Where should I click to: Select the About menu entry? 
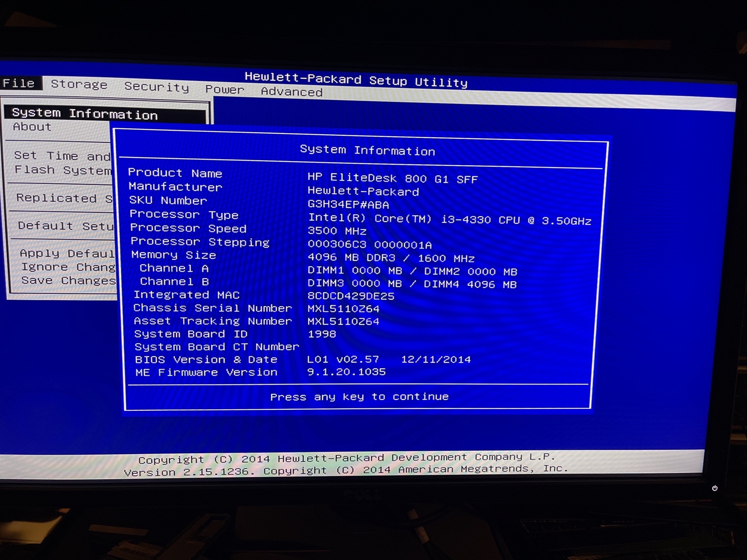tap(32, 127)
